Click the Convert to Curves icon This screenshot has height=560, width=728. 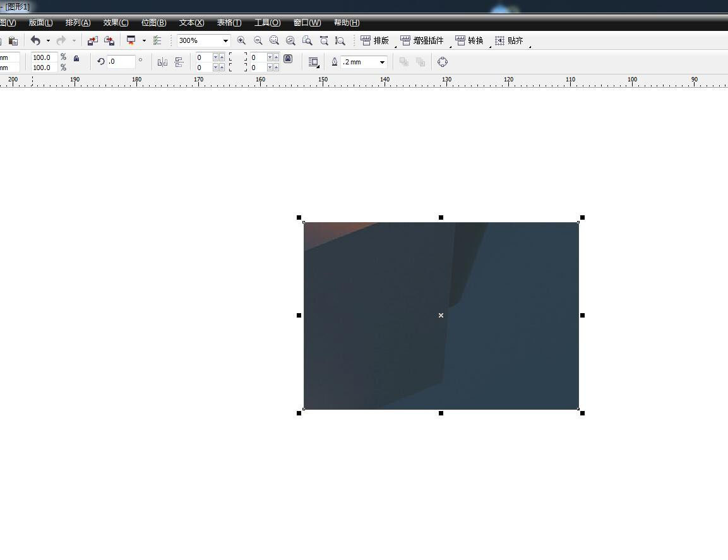[442, 62]
